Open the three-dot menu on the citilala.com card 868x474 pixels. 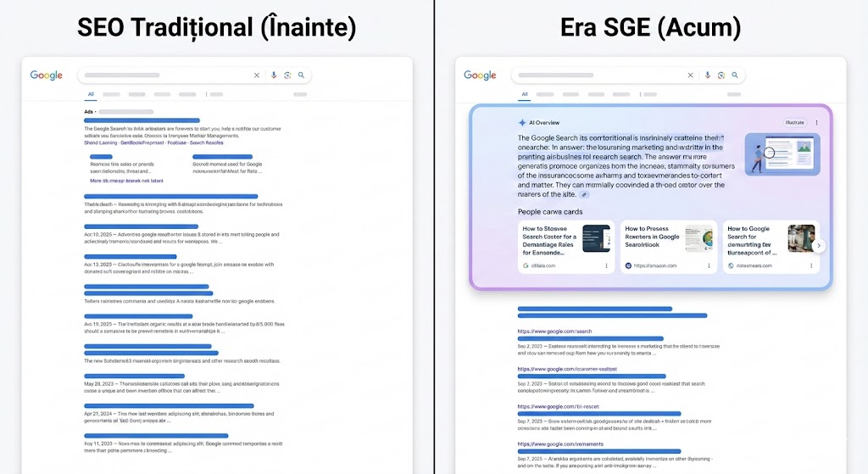pos(606,265)
